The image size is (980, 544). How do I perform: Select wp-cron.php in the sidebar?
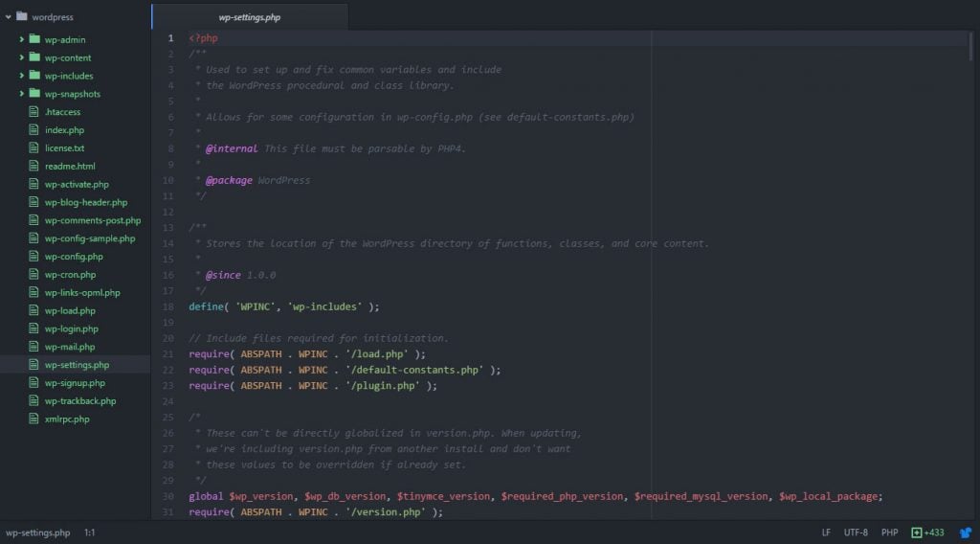pos(70,275)
